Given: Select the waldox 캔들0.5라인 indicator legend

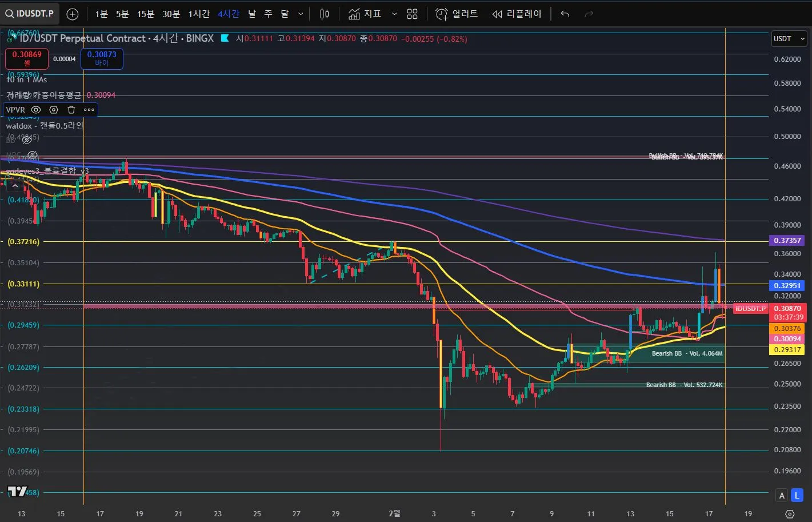Looking at the screenshot, I should [x=45, y=125].
